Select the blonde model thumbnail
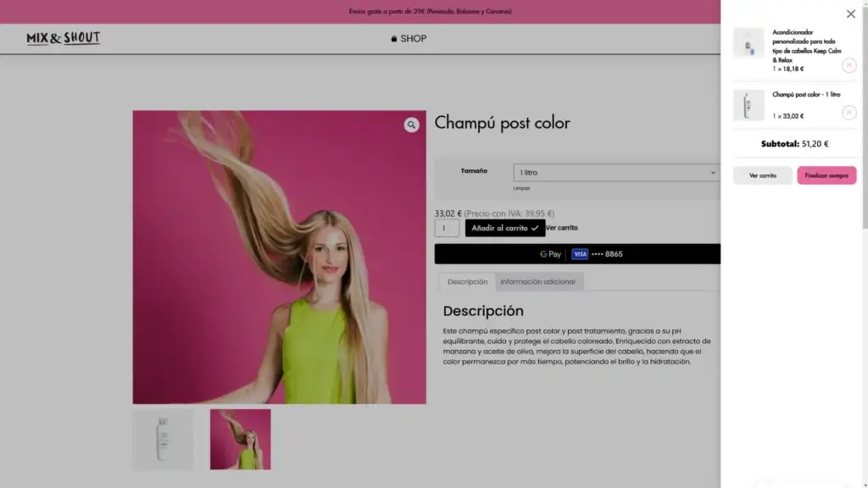The width and height of the screenshot is (868, 488). click(241, 439)
